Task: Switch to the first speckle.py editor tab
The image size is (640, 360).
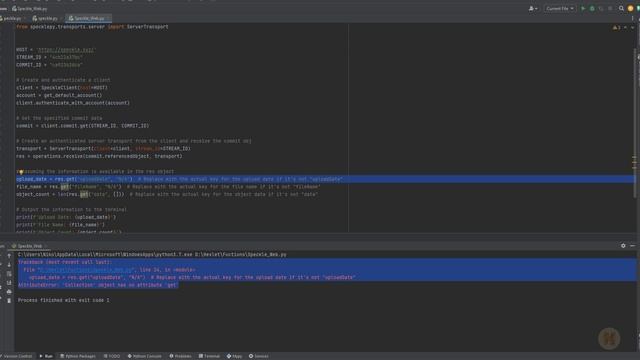Action: point(11,18)
